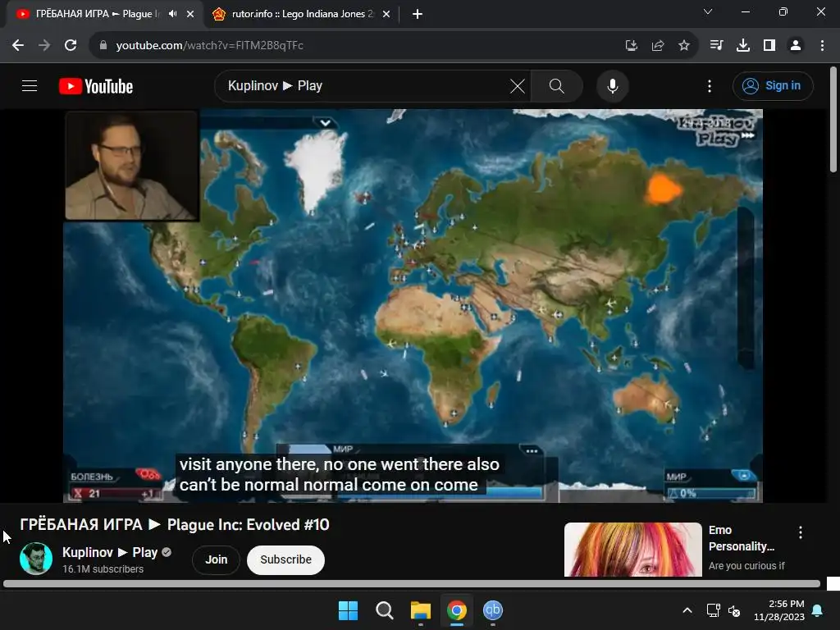Open YouTube settings three-dot menu
This screenshot has height=630, width=840.
point(710,85)
